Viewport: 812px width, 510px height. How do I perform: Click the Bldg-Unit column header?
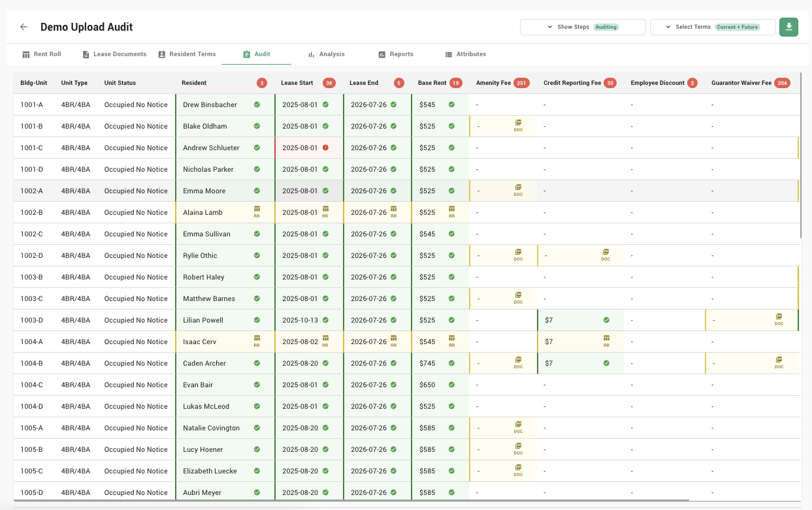pos(34,83)
